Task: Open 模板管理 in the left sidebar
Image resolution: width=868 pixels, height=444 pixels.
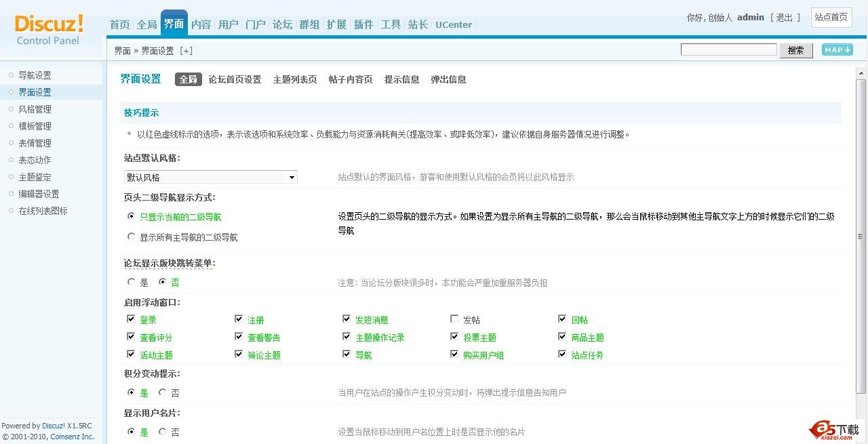Action: coord(35,126)
